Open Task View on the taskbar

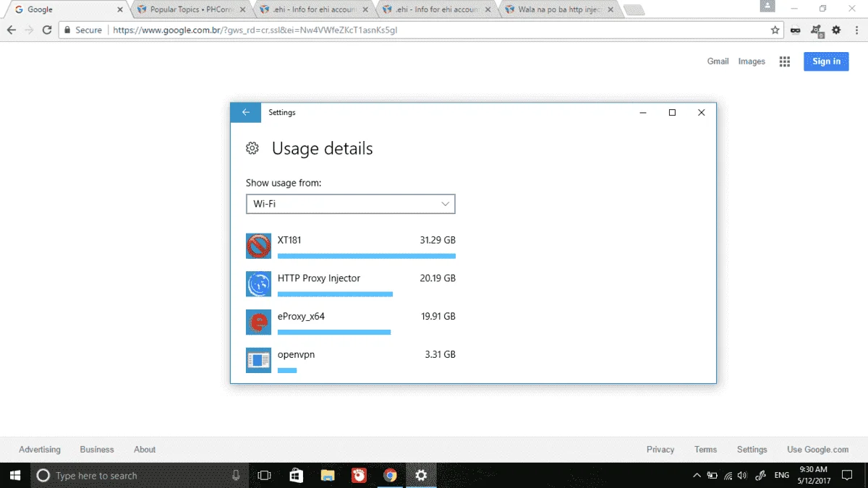click(x=265, y=476)
